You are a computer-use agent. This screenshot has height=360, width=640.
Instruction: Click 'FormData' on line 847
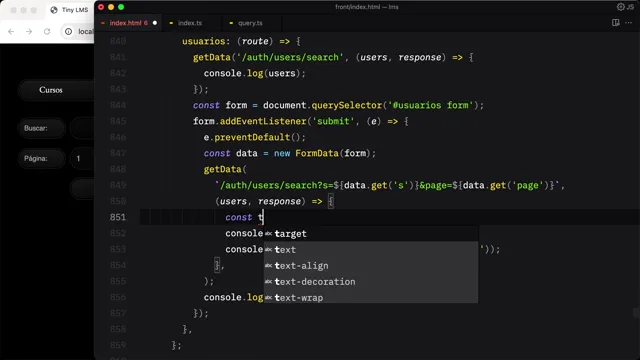click(317, 153)
